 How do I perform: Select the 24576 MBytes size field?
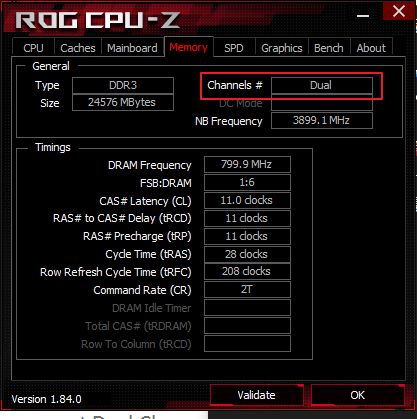[123, 102]
